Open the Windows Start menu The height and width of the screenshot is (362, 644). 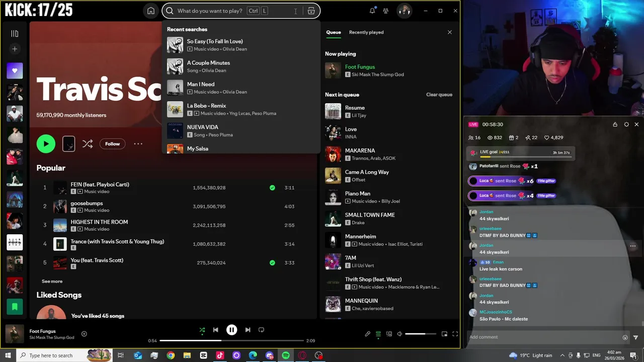click(8, 355)
